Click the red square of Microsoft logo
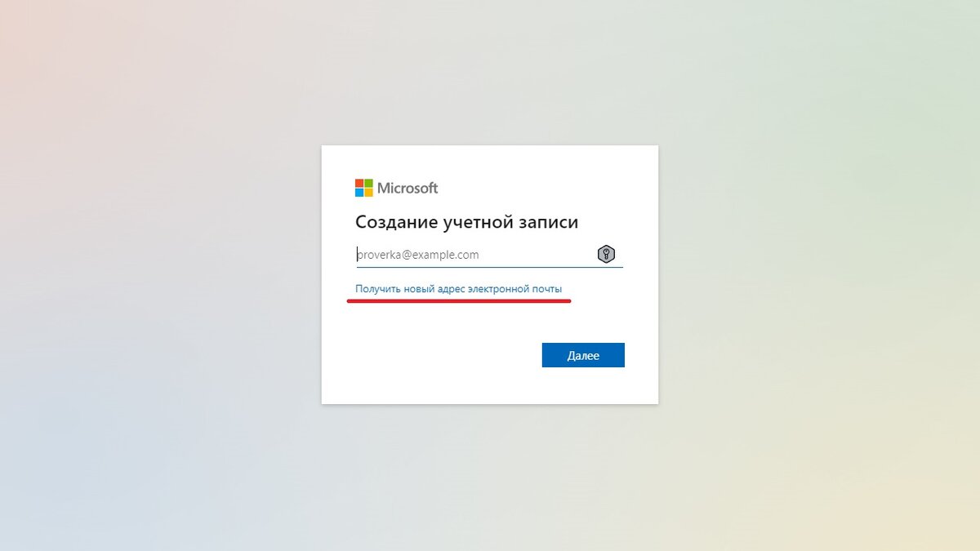 (359, 183)
